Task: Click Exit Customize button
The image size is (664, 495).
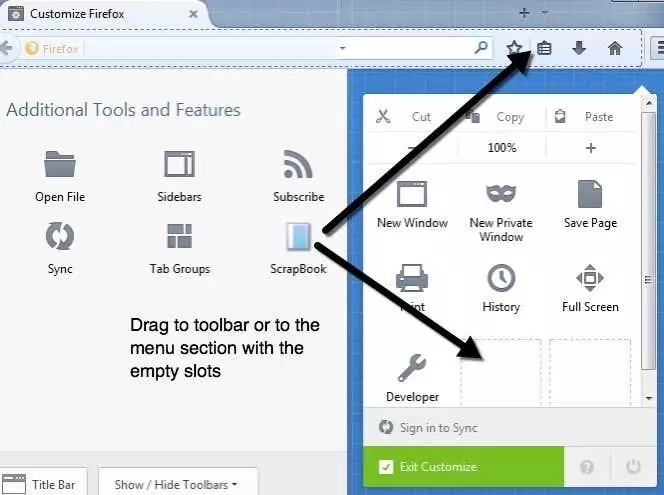Action: 463,467
